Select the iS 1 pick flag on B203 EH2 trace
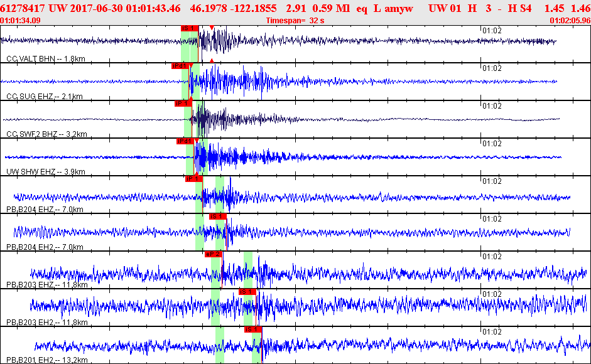This screenshot has height=364, width=591. (247, 292)
